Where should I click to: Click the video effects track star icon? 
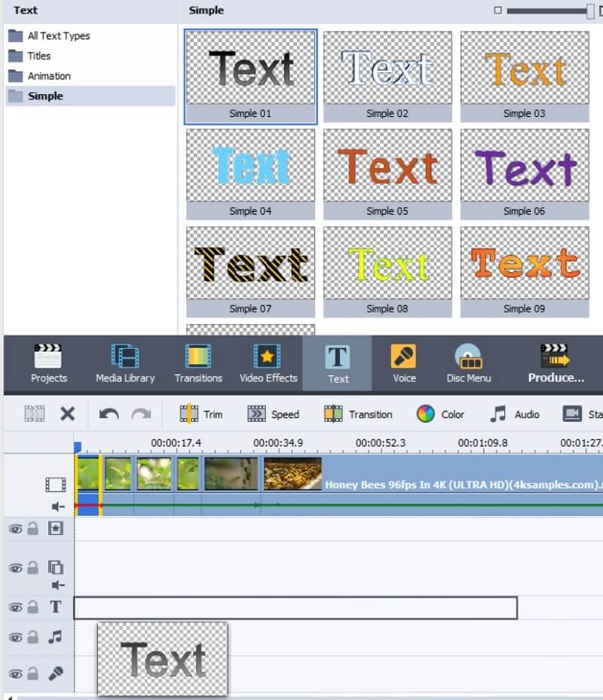coord(55,528)
